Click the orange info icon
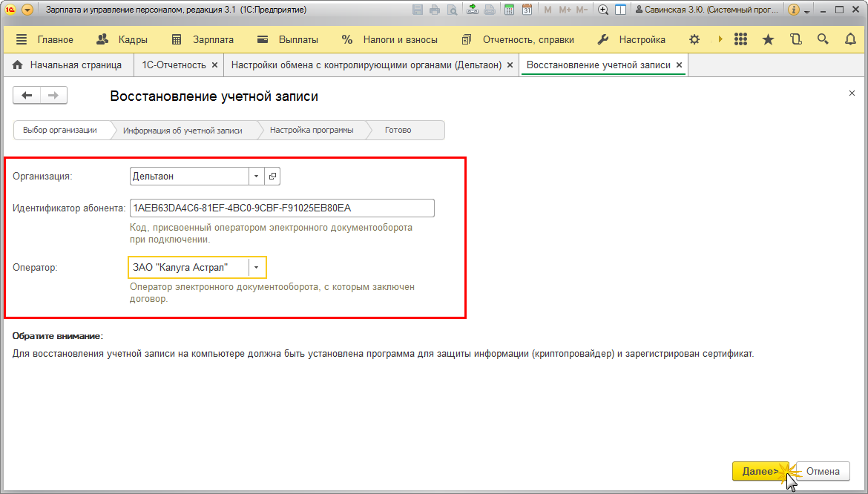The width and height of the screenshot is (868, 494). 793,10
